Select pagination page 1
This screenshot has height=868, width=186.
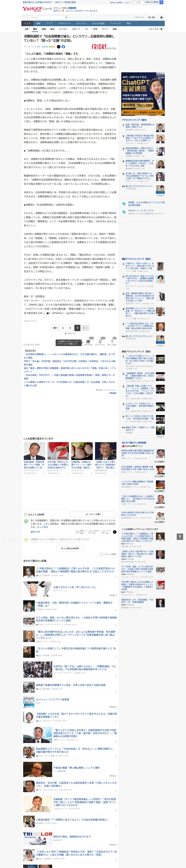coord(63,328)
